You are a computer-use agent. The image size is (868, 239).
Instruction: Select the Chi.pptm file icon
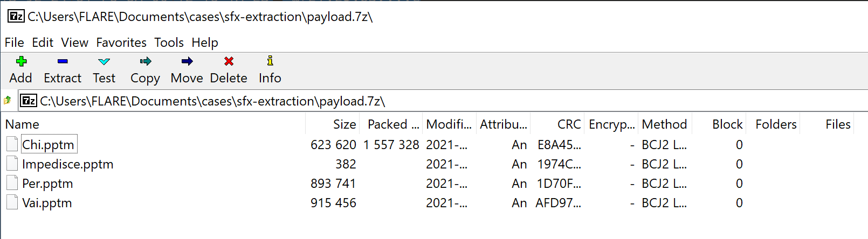pos(12,144)
